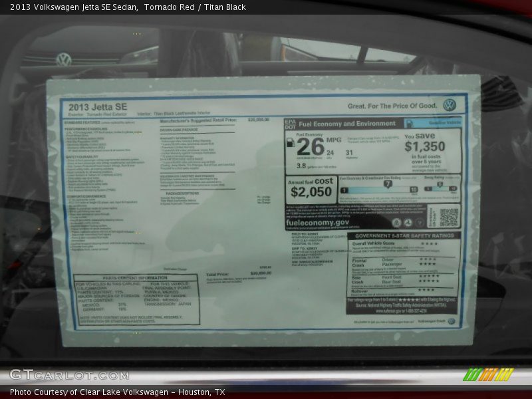Click the "Gasoline Vehicle" label text
Image resolution: width=532 pixels, height=399 pixels.
(x=444, y=123)
